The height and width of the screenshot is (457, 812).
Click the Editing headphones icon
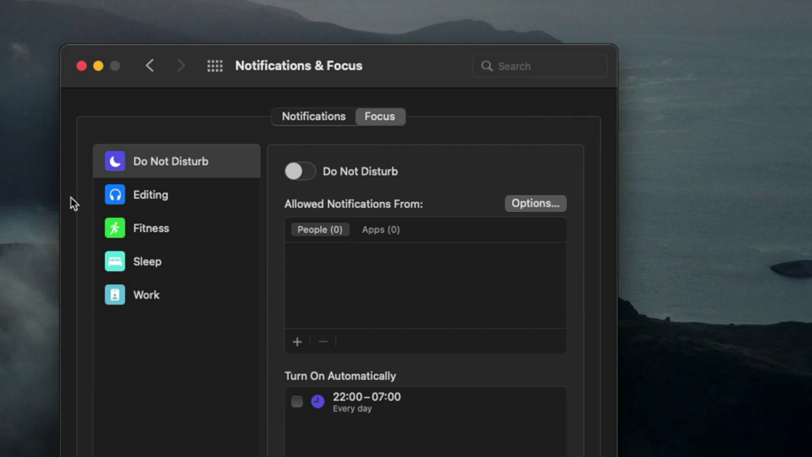tap(115, 195)
